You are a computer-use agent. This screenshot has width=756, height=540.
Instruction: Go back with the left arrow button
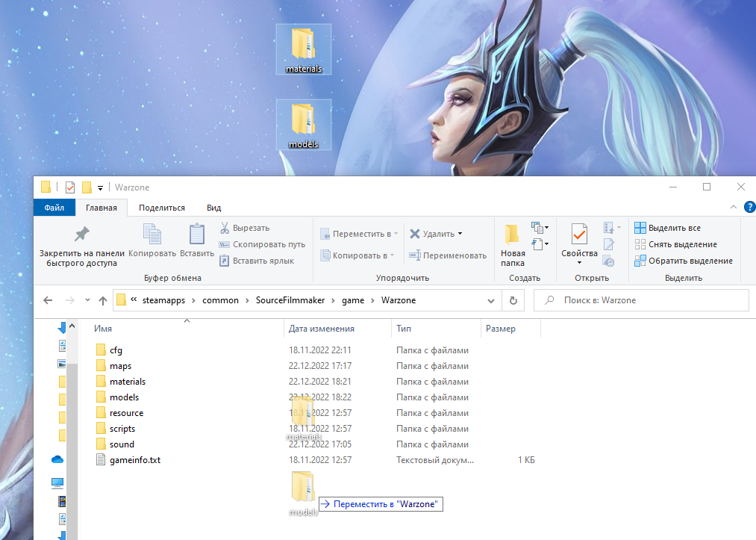(48, 300)
